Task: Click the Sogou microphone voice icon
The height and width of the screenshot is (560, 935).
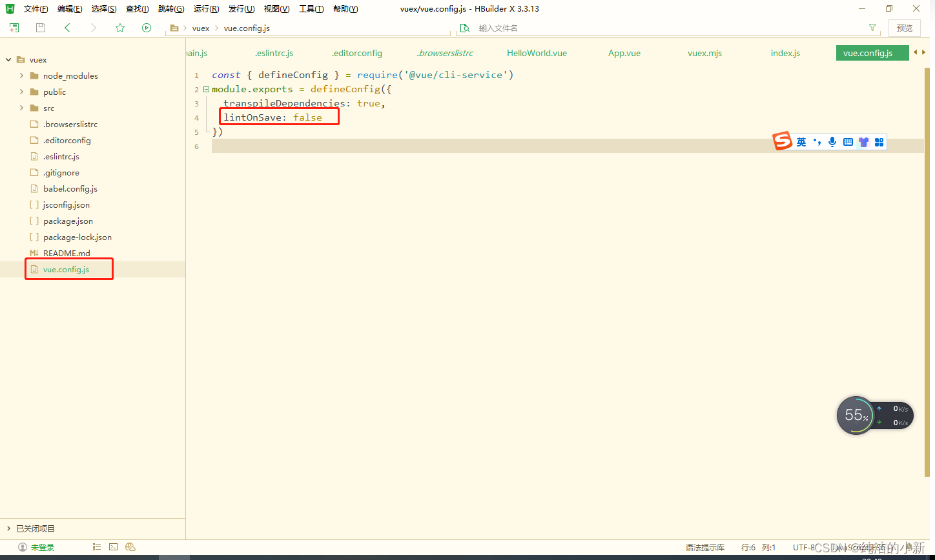Action: pos(833,142)
